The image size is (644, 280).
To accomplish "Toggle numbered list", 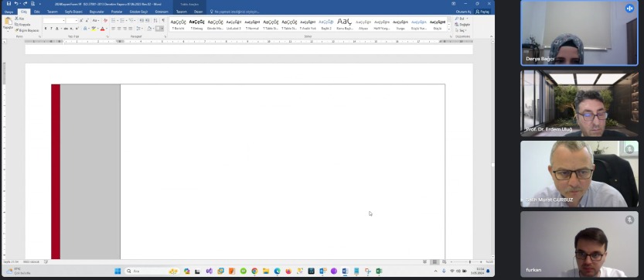I will click(x=122, y=20).
